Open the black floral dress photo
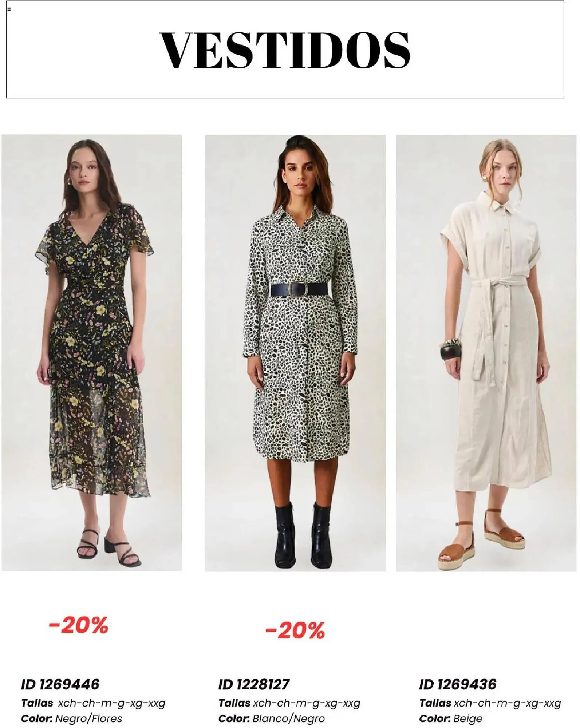The width and height of the screenshot is (580, 728). click(91, 353)
